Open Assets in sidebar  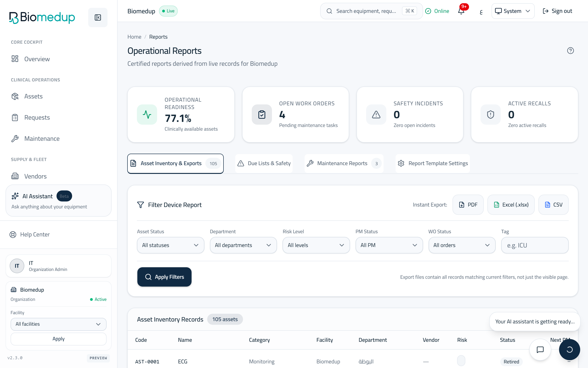[58, 96]
